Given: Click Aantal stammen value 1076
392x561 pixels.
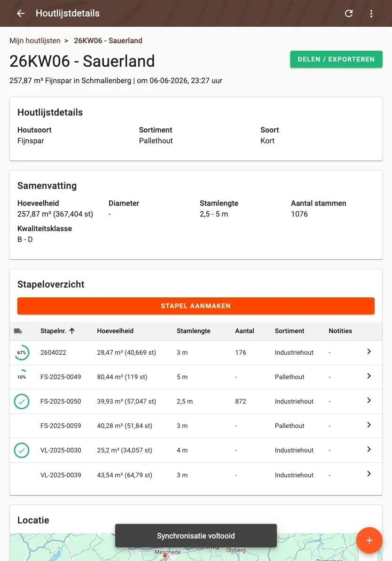Looking at the screenshot, I should click(299, 214).
